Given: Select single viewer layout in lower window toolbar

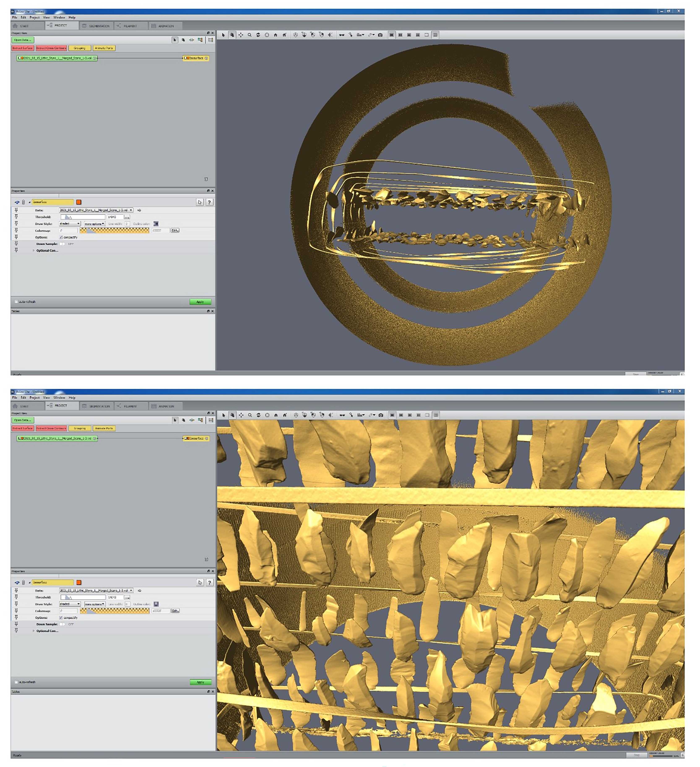Looking at the screenshot, I should [392, 415].
